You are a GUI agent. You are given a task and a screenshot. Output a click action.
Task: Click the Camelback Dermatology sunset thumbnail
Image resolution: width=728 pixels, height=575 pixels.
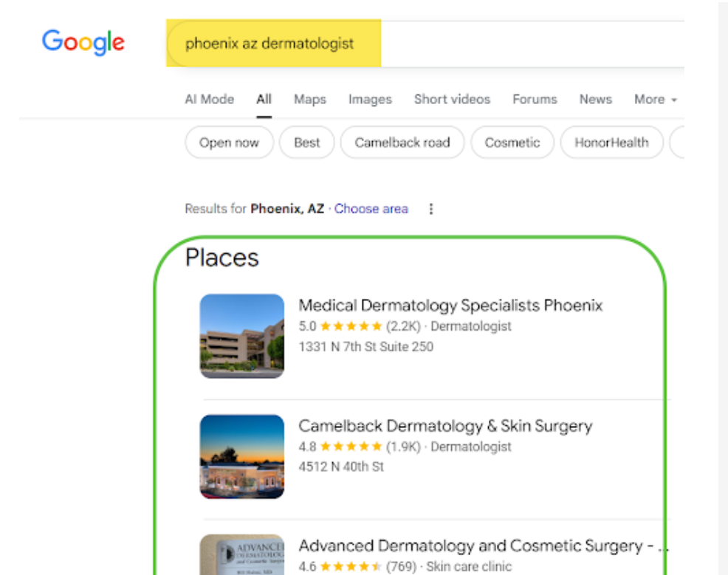point(241,456)
